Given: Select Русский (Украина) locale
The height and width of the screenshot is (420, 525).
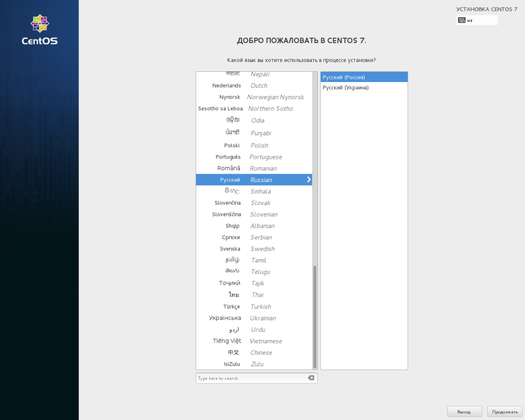Looking at the screenshot, I should pyautogui.click(x=364, y=88).
